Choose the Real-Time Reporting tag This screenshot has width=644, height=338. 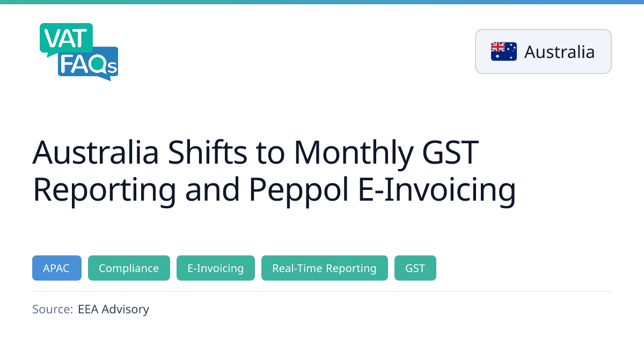324,268
